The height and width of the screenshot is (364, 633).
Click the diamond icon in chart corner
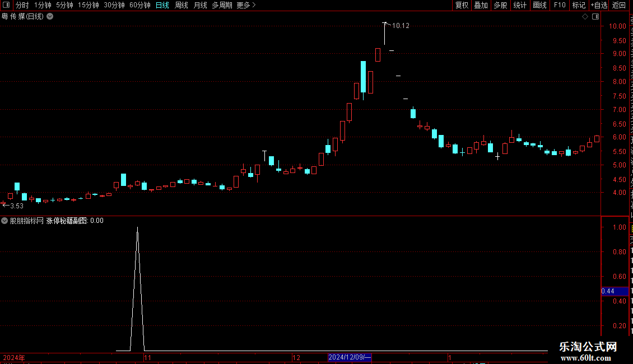click(x=585, y=17)
